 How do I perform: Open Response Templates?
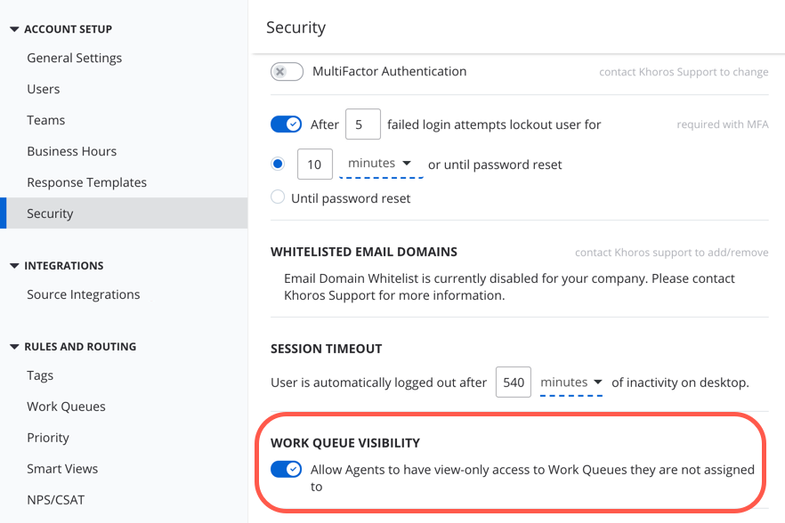87,183
